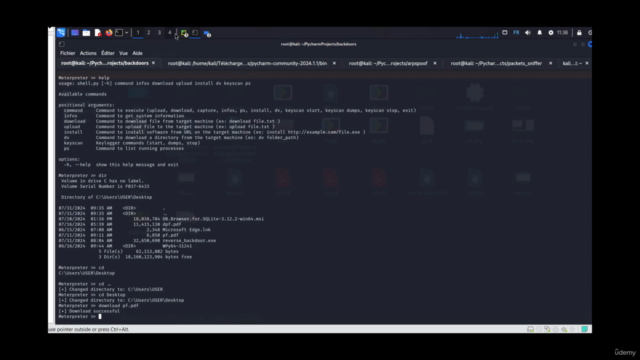Click the teal message log icon

point(584,329)
